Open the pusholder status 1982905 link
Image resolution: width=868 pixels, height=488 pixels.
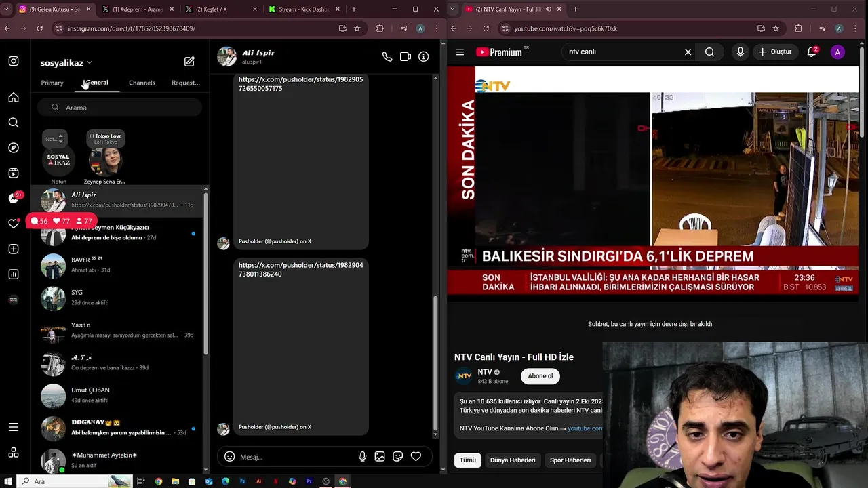(x=301, y=84)
